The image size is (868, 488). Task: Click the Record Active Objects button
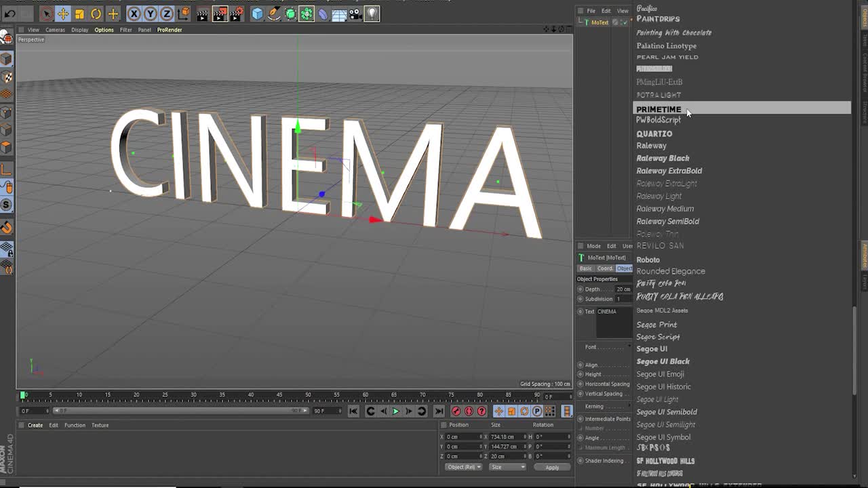(x=456, y=411)
